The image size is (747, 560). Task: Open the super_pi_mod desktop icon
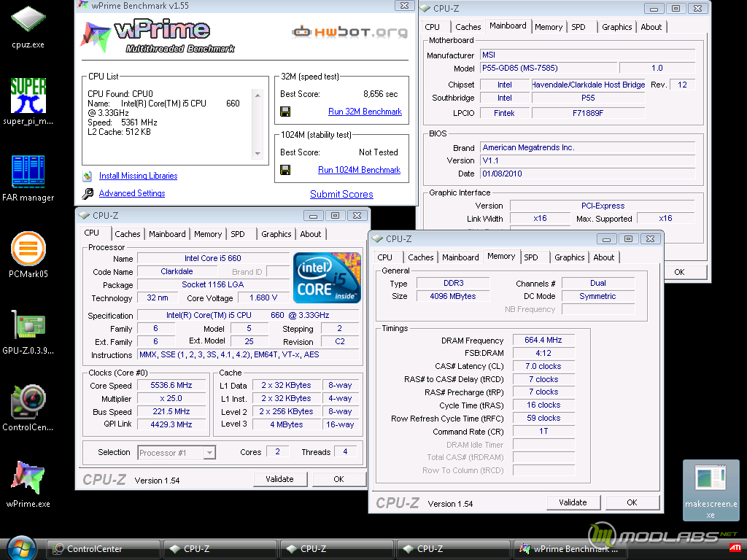click(28, 101)
